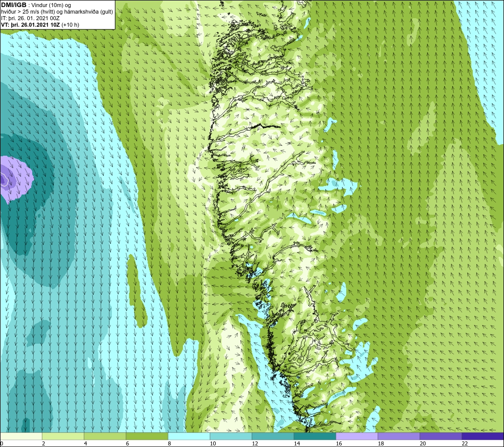
Task: Click the 20–22 m/s violet swatch
Action: coord(440,436)
